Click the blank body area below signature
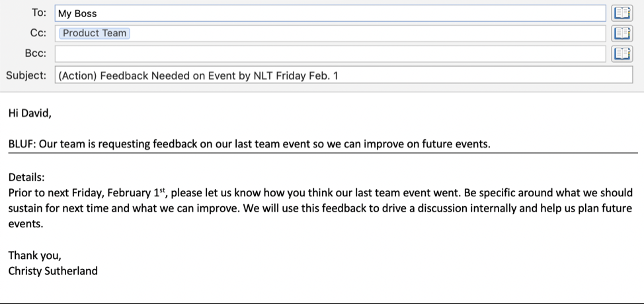This screenshot has width=644, height=304. [322, 290]
